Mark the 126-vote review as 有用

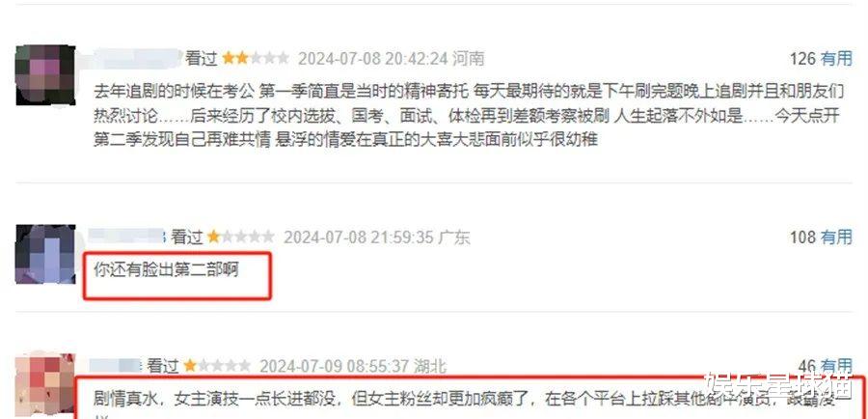[x=836, y=58]
